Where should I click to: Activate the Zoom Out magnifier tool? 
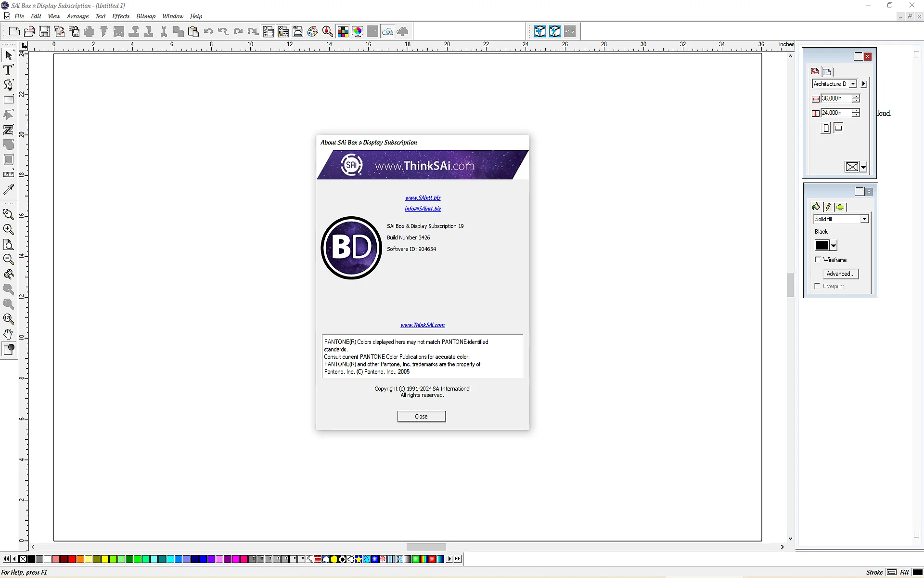[9, 260]
